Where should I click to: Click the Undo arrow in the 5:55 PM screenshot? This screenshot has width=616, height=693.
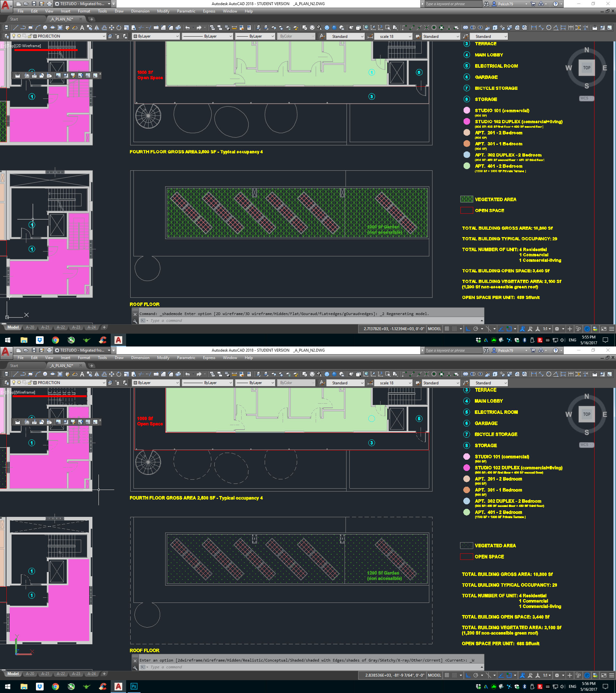click(x=187, y=28)
